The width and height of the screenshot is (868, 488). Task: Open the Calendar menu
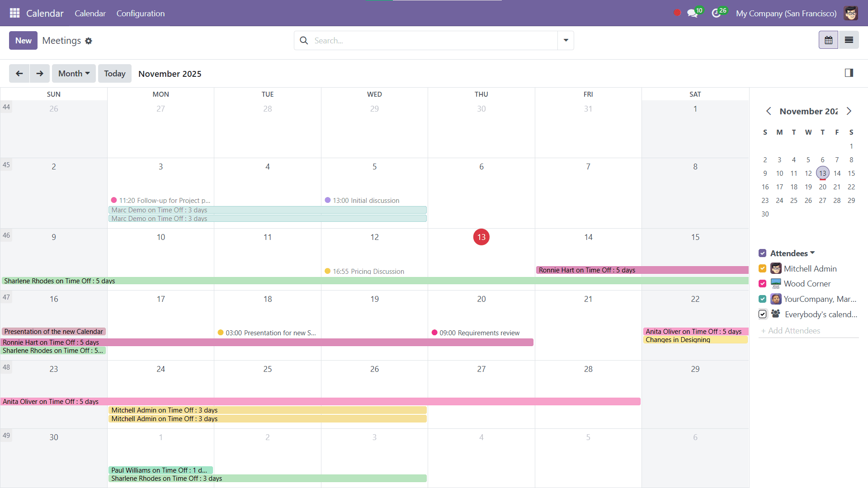coord(90,13)
